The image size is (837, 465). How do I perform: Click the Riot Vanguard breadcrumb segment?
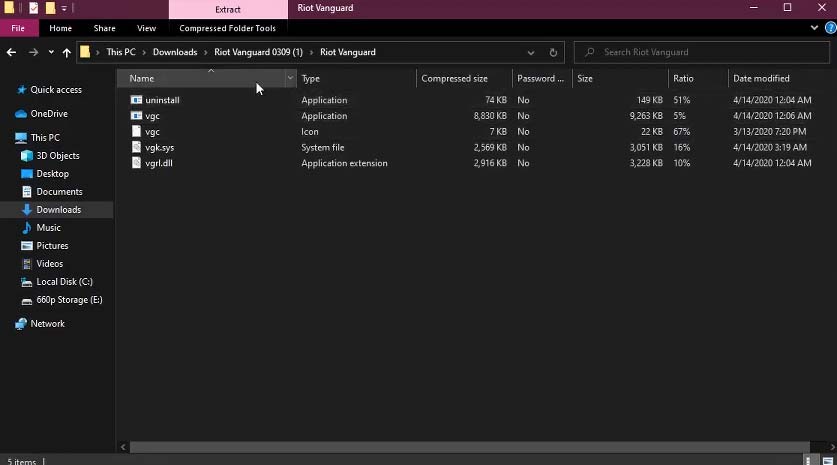[348, 52]
